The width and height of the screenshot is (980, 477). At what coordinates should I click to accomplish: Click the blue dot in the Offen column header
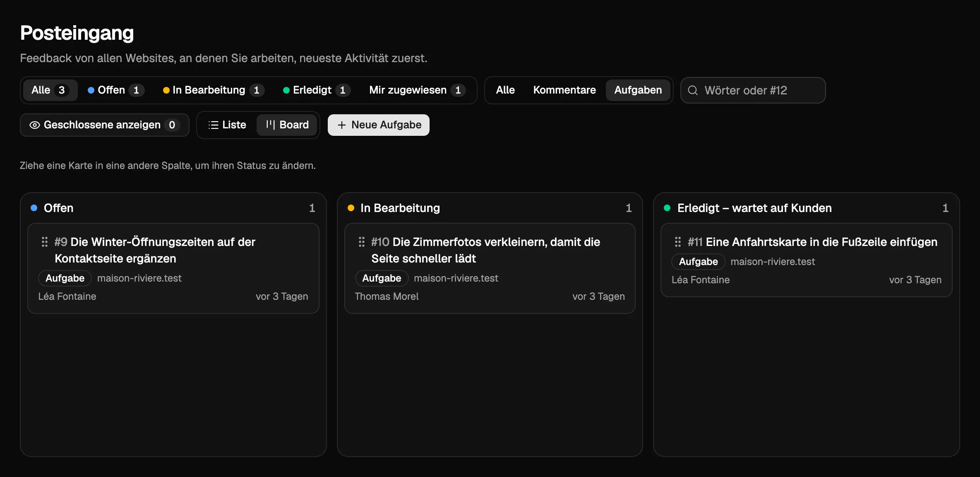pyautogui.click(x=34, y=208)
